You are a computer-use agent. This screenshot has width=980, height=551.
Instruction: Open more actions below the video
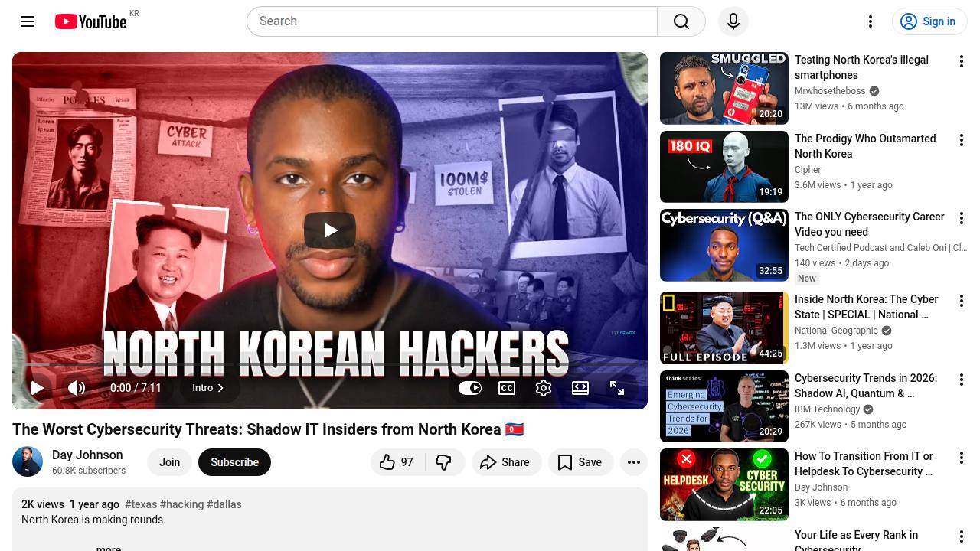point(634,462)
